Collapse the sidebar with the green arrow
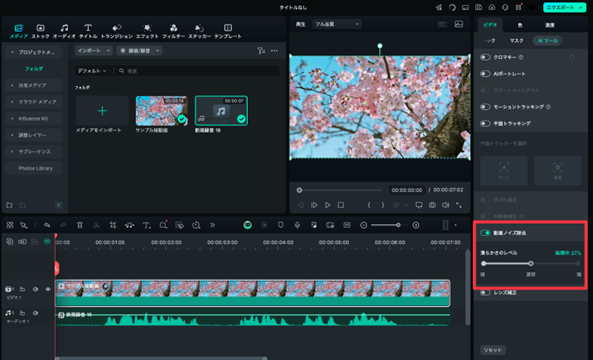Image resolution: width=593 pixels, height=360 pixels. click(x=59, y=205)
